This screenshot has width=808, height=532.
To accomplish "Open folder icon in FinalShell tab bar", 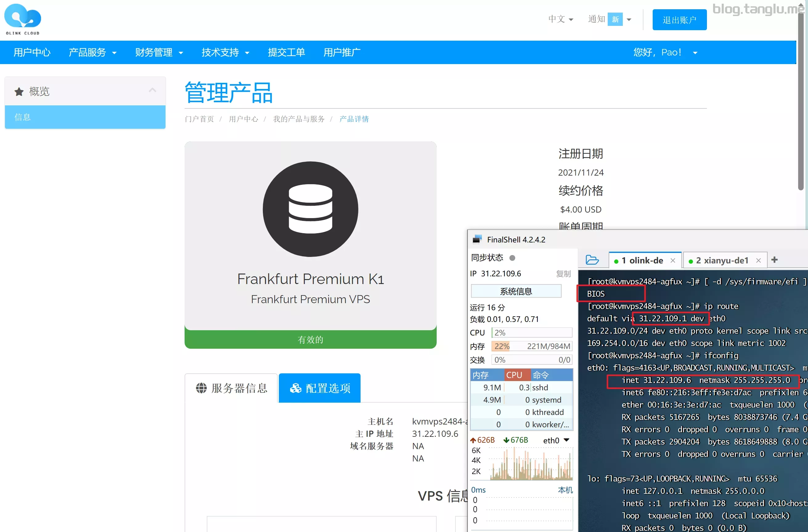I will pos(592,260).
